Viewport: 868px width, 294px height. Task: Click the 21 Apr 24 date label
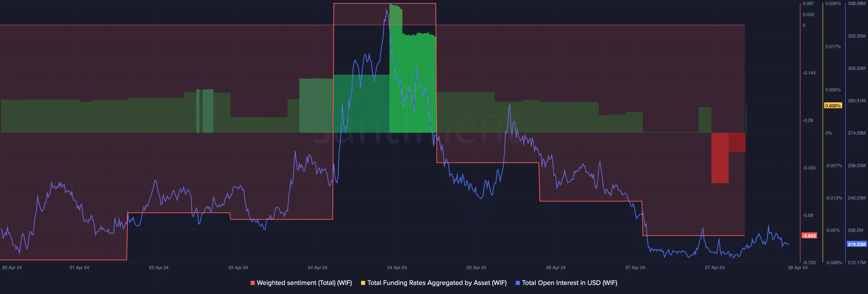pos(79,268)
